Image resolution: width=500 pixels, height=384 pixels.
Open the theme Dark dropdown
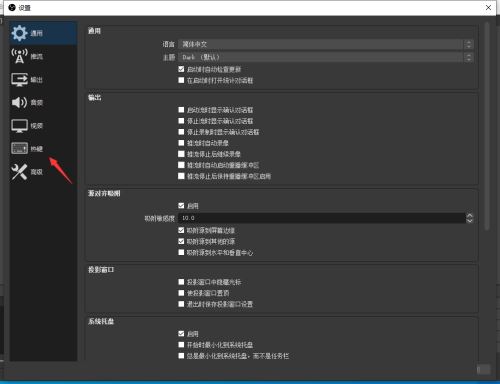pyautogui.click(x=326, y=57)
